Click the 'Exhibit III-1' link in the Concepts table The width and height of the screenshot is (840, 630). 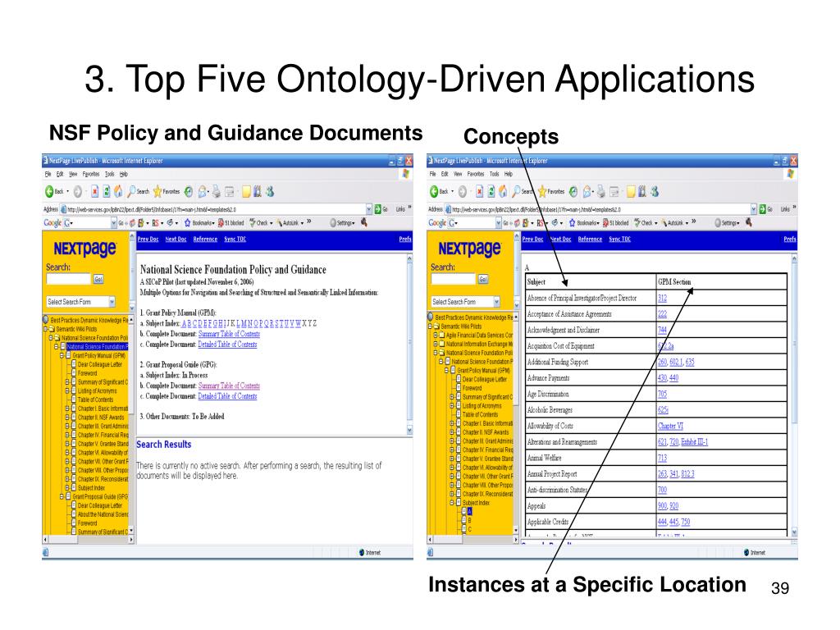[694, 442]
